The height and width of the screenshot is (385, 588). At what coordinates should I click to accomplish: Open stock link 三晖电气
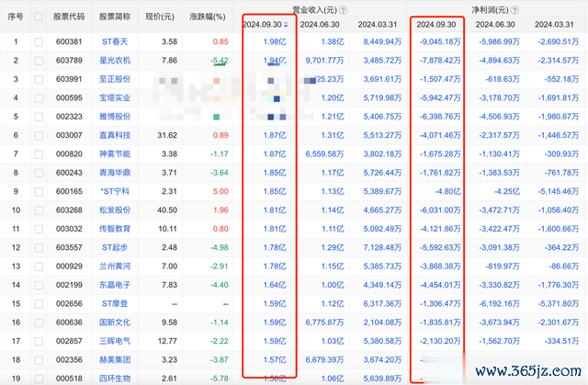pyautogui.click(x=115, y=341)
